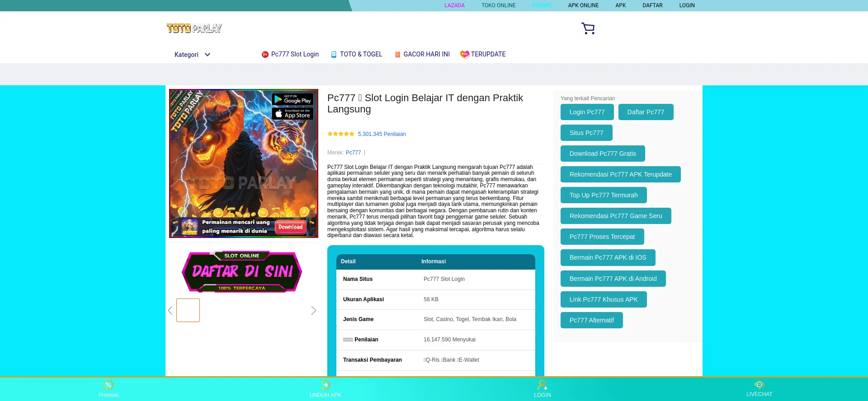Image resolution: width=868 pixels, height=401 pixels.
Task: Open the shopping cart icon
Action: 588,28
